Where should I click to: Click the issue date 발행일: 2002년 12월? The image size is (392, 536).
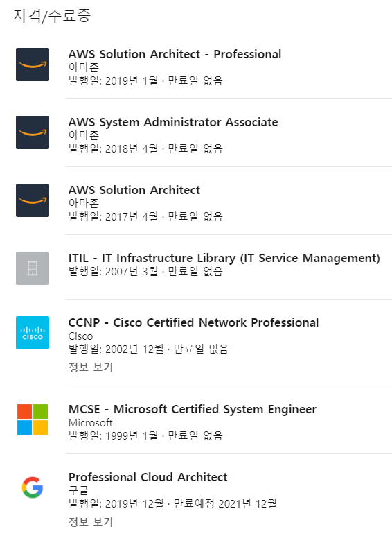(x=116, y=349)
